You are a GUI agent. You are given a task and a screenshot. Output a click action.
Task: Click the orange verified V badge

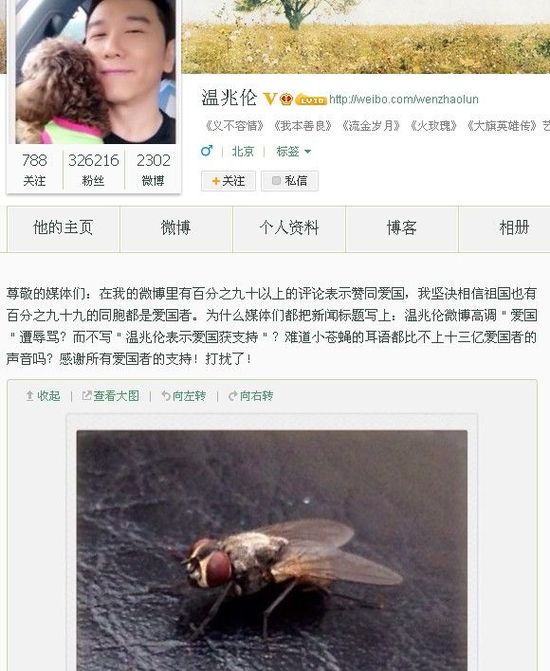tap(270, 99)
